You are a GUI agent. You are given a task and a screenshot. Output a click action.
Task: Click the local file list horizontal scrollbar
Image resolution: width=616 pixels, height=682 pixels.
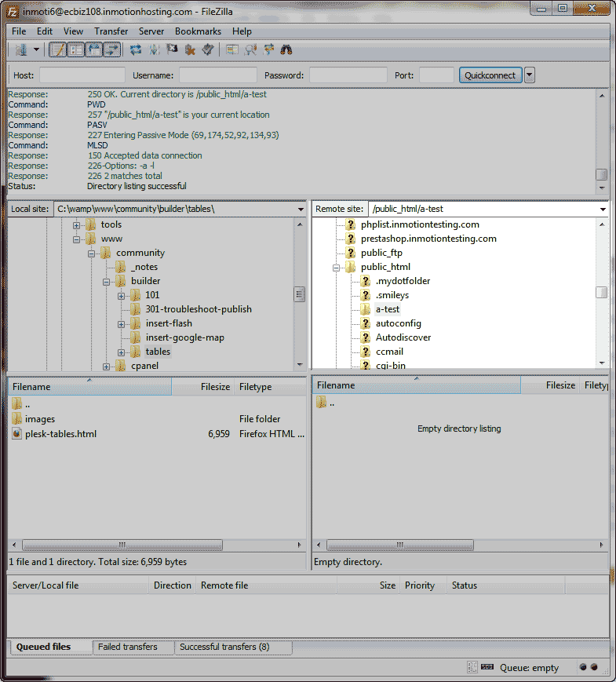122,545
